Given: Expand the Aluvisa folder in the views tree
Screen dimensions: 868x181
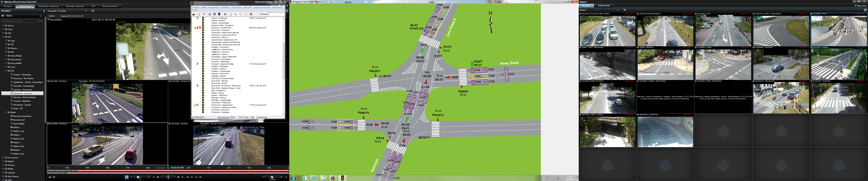Looking at the screenshot, I should [3, 25].
